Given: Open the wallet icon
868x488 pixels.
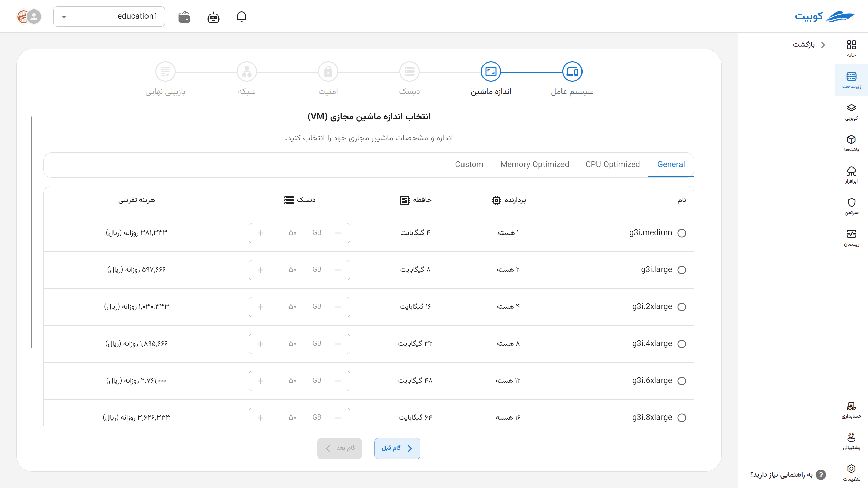Looking at the screenshot, I should click(184, 17).
